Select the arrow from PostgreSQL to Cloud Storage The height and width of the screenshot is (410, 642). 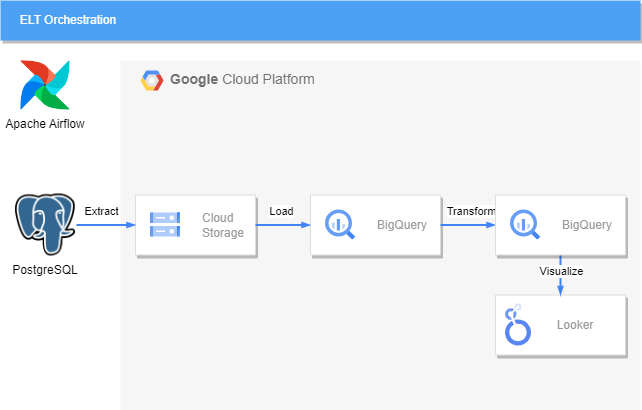(x=106, y=225)
